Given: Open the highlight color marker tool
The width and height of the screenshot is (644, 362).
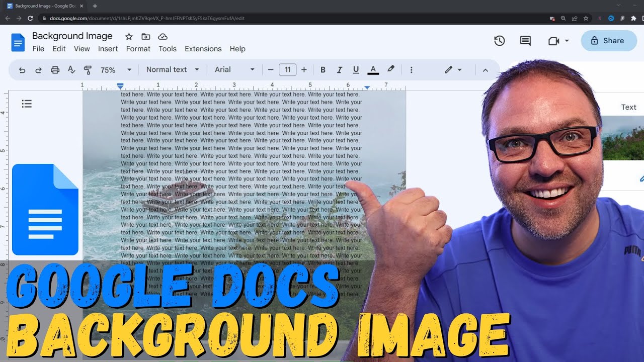Looking at the screenshot, I should coord(390,69).
